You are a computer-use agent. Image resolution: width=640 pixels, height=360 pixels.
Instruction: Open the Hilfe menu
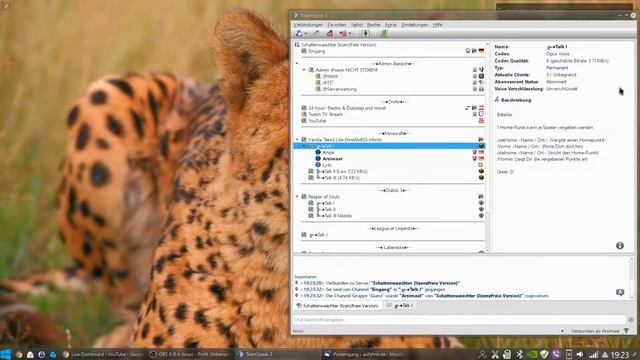(x=437, y=25)
